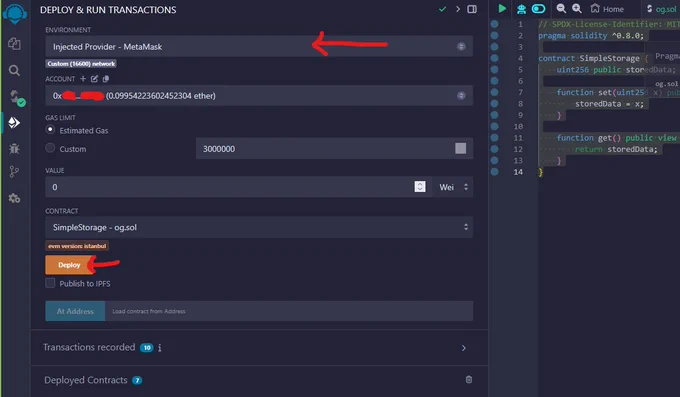Screen dimensions: 680x397
Task: Click the 'return storedData;' code line
Action: click(x=616, y=149)
